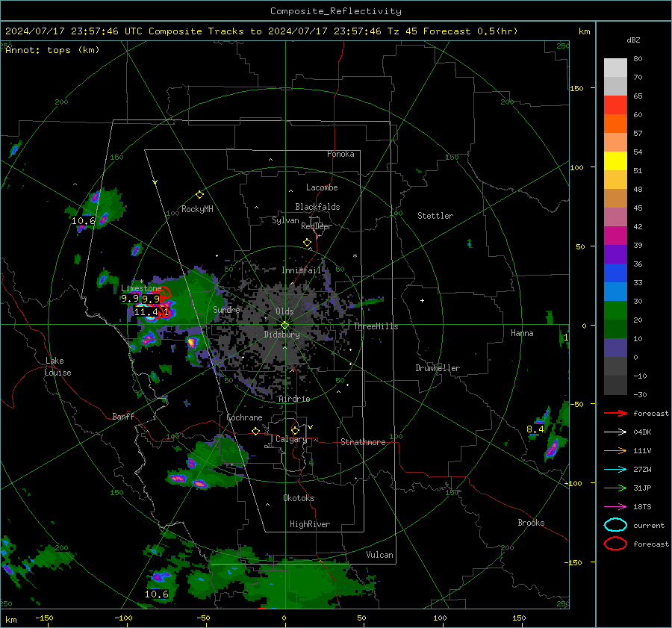Click the 11.4 storm tops label
The width and height of the screenshot is (672, 628).
click(146, 312)
